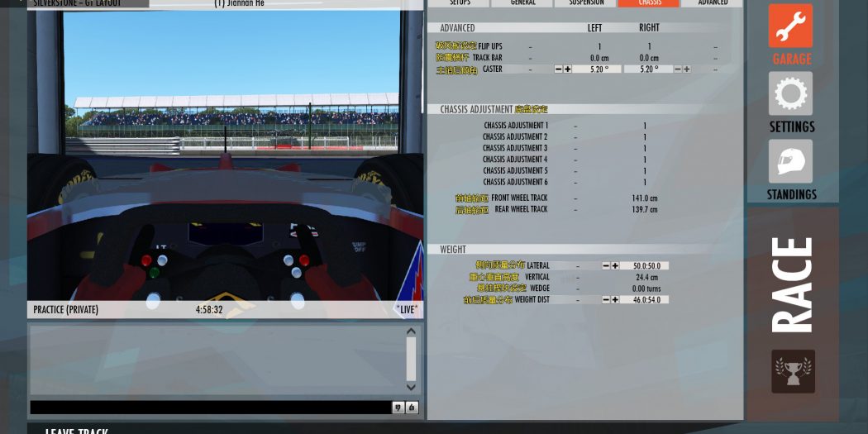Click the 139.7 cm rear track value
Viewport: 868px width, 434px height.
[644, 209]
